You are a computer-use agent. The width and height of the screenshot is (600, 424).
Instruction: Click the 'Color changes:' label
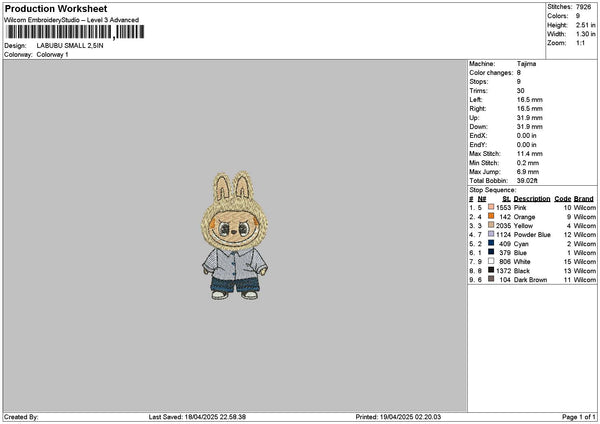coord(491,73)
